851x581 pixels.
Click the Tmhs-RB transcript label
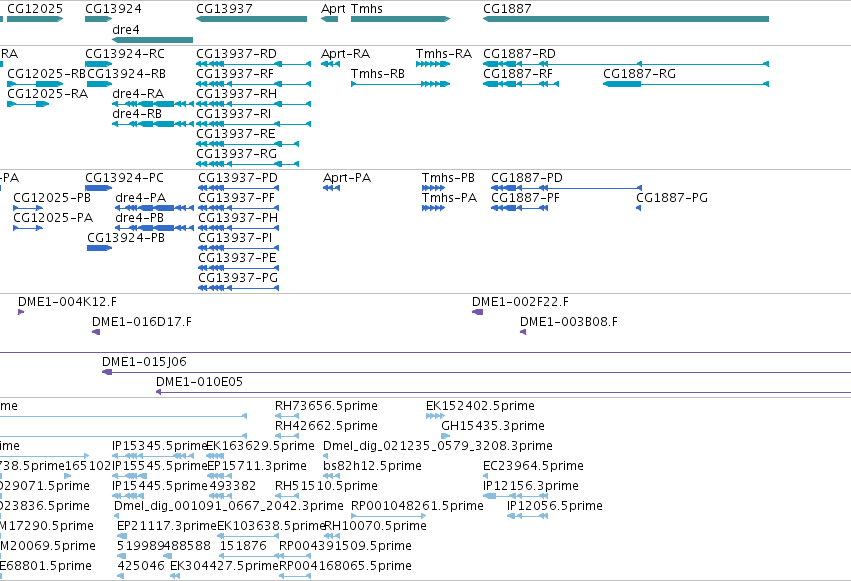point(378,74)
